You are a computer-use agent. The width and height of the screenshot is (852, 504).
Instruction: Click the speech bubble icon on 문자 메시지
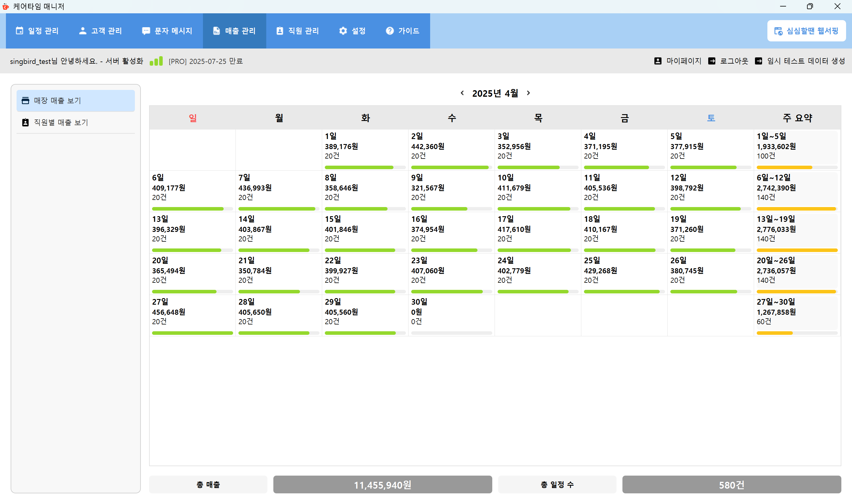coord(146,31)
